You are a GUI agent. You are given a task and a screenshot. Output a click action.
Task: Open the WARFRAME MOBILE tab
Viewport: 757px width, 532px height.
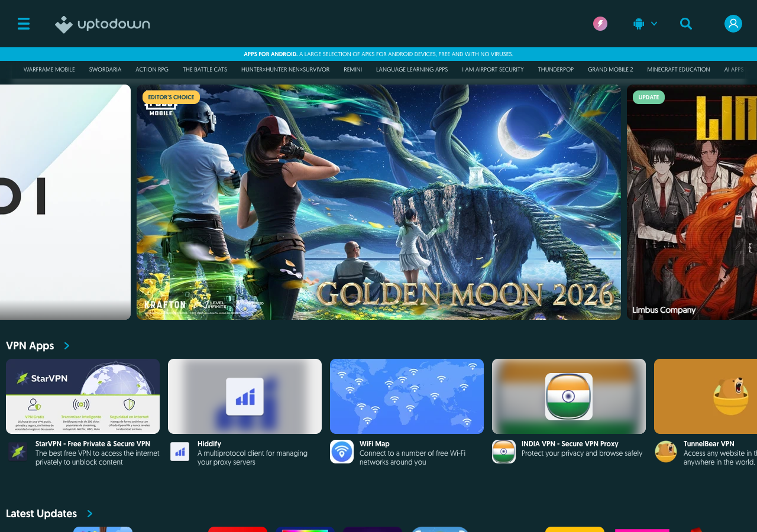[x=49, y=69]
